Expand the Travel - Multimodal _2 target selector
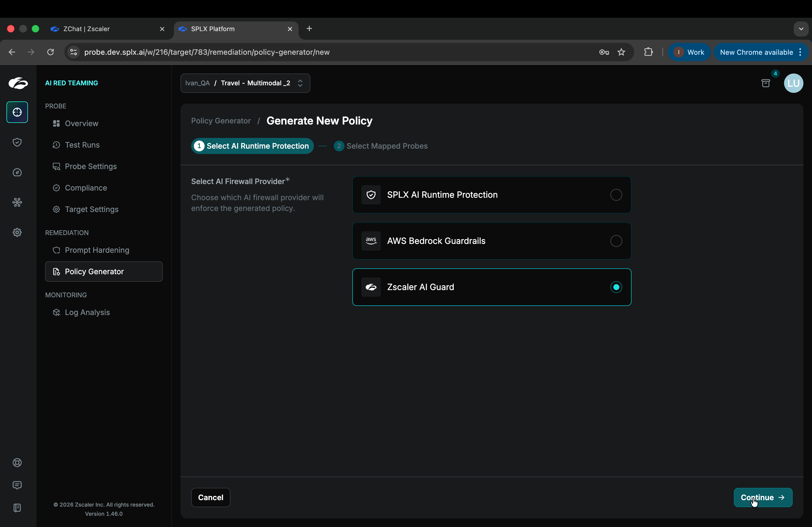 tap(245, 83)
